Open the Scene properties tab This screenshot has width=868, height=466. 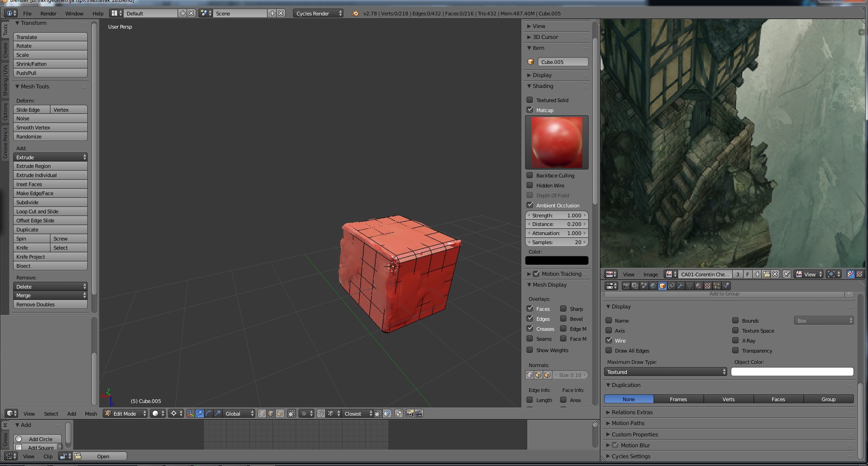(x=644, y=286)
